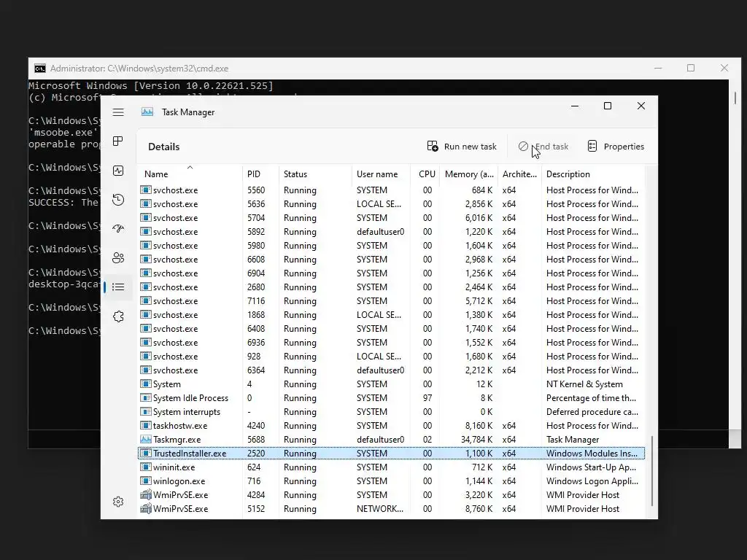Image resolution: width=747 pixels, height=560 pixels.
Task: Sort by the PID column header
Action: coord(260,174)
